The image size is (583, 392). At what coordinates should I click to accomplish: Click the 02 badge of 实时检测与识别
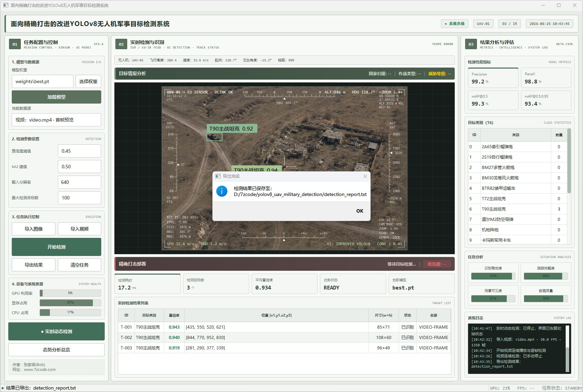click(x=121, y=44)
